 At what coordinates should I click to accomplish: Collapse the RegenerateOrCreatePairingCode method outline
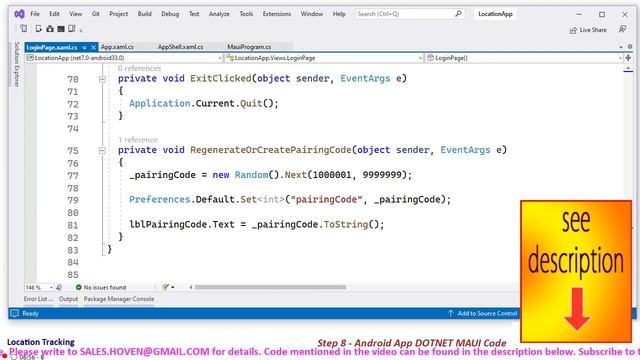[x=102, y=151]
